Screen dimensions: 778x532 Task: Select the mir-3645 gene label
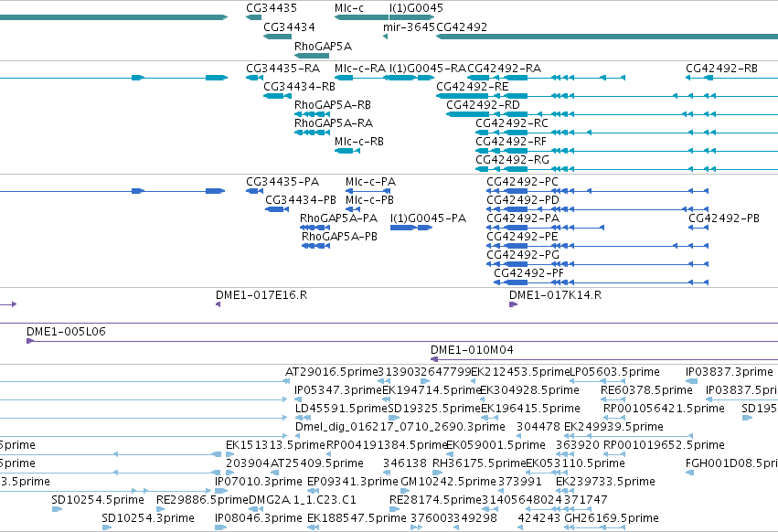409,27
